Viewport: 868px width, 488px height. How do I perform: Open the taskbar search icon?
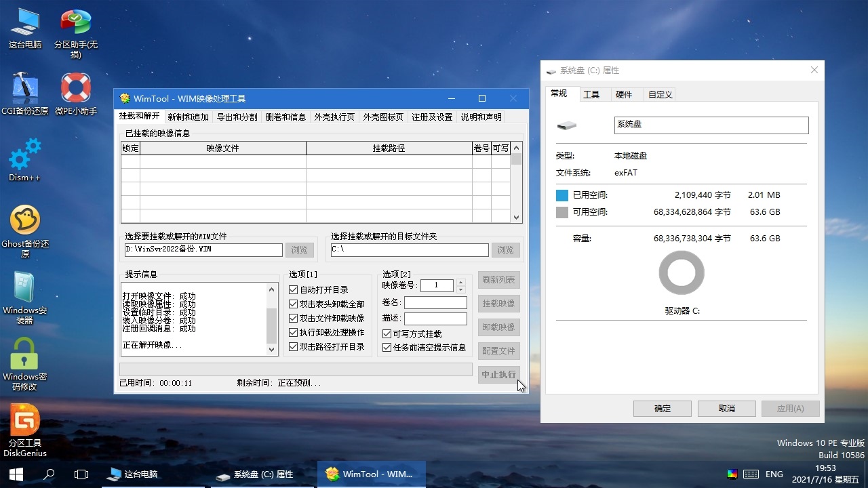coord(49,474)
